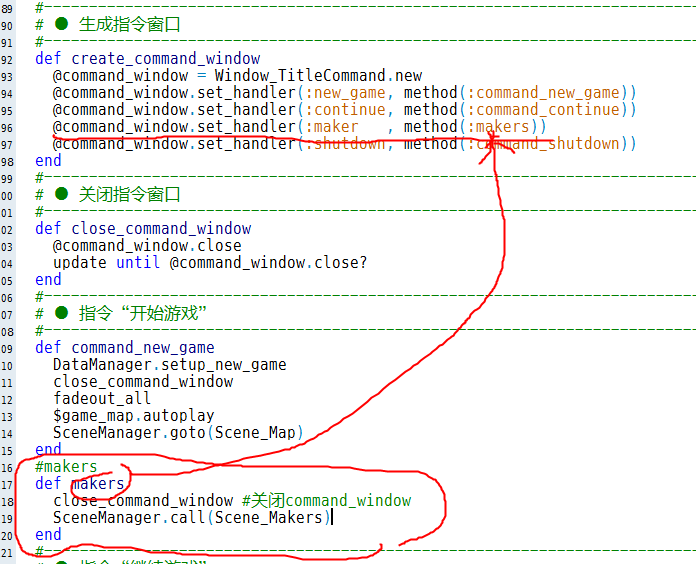Viewport: 696px width, 564px height.
Task: Click 'method(:makers)' on line 96
Action: click(x=475, y=127)
